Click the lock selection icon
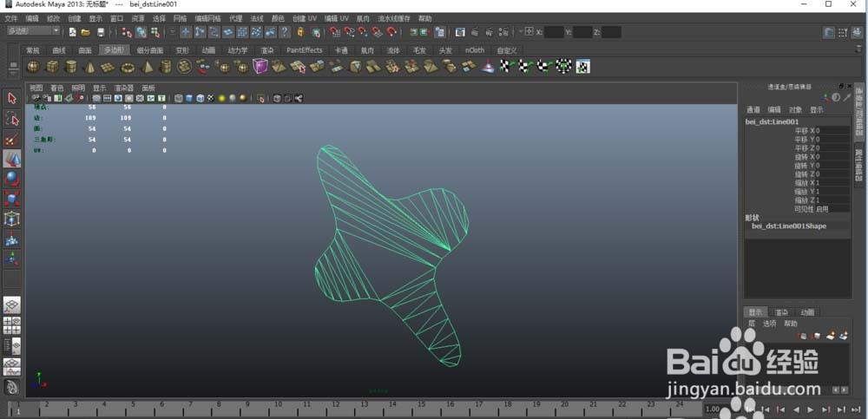 300,32
